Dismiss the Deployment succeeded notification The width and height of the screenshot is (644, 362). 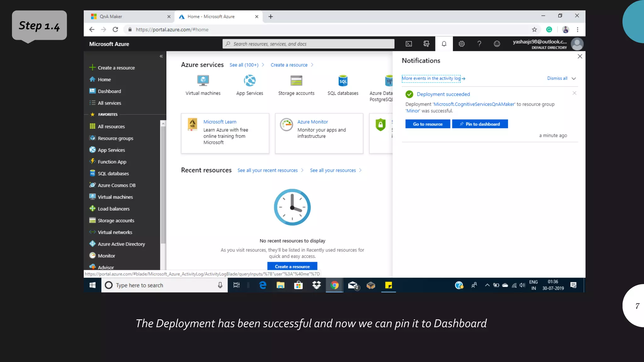point(574,93)
